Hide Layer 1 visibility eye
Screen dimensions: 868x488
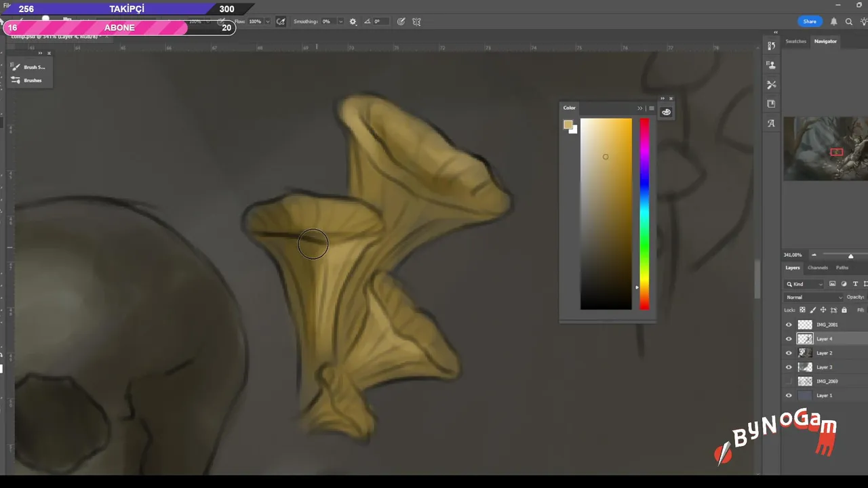tap(789, 395)
